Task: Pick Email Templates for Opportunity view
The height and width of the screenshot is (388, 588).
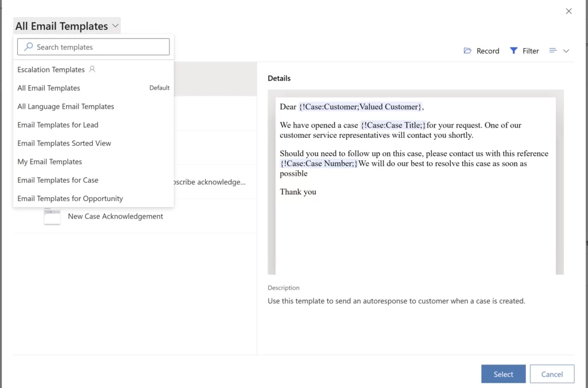Action: pos(94,198)
